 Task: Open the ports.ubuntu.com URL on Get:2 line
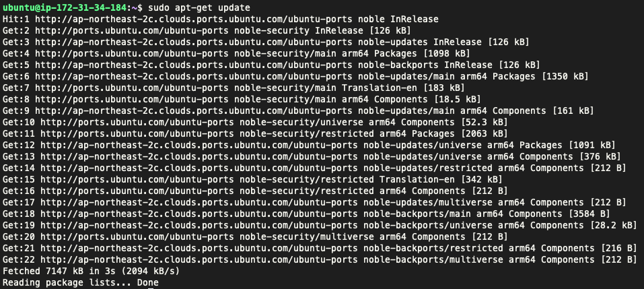pyautogui.click(x=131, y=30)
